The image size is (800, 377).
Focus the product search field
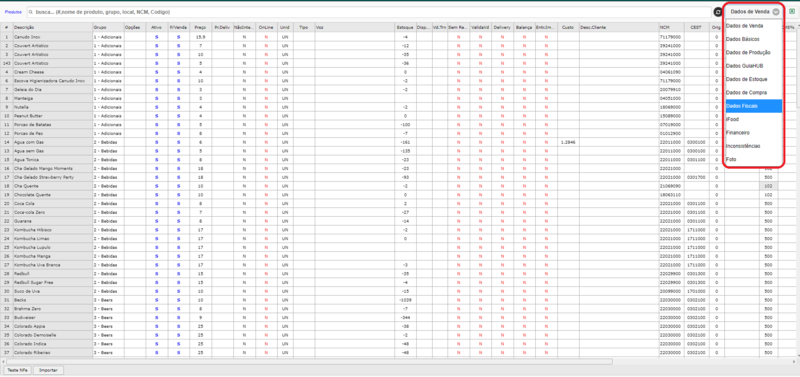coord(369,12)
